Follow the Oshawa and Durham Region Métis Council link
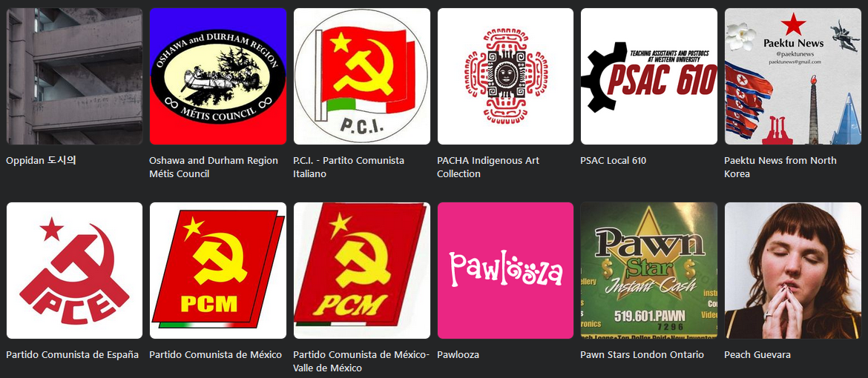The height and width of the screenshot is (378, 868). pyautogui.click(x=214, y=168)
